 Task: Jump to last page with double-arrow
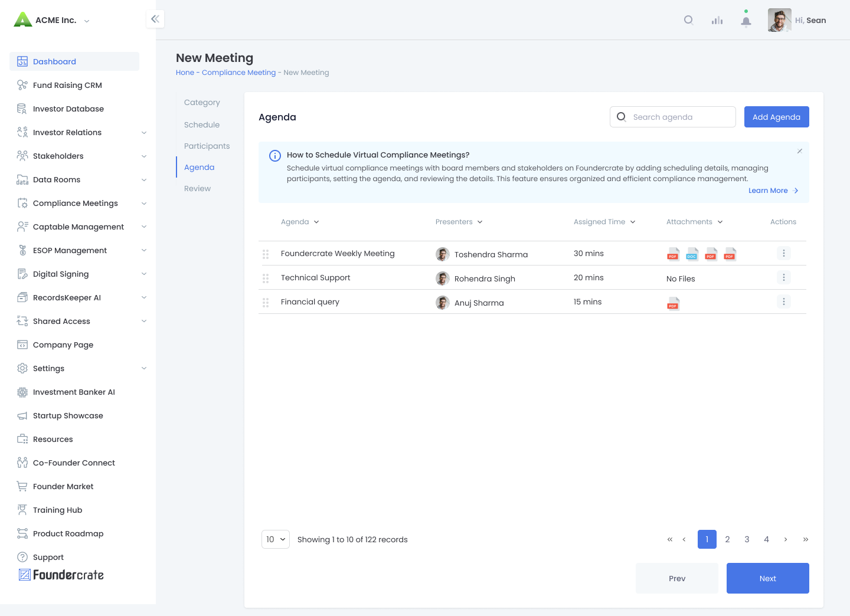click(806, 539)
